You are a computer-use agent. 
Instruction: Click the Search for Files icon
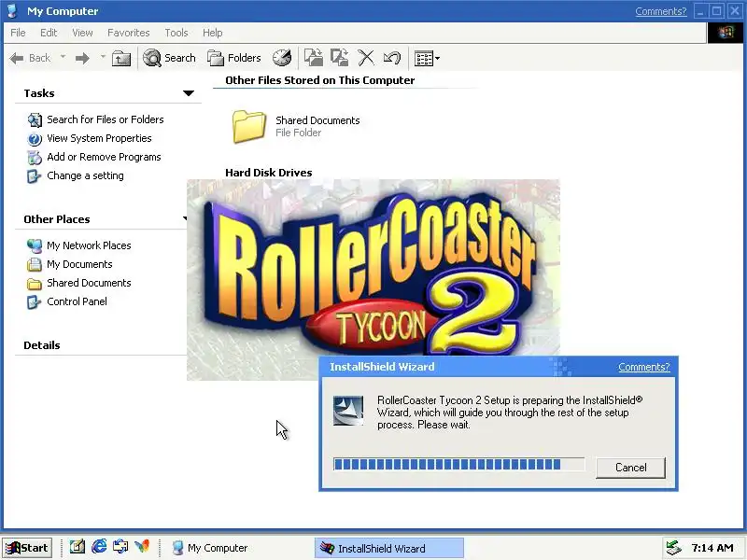click(35, 120)
